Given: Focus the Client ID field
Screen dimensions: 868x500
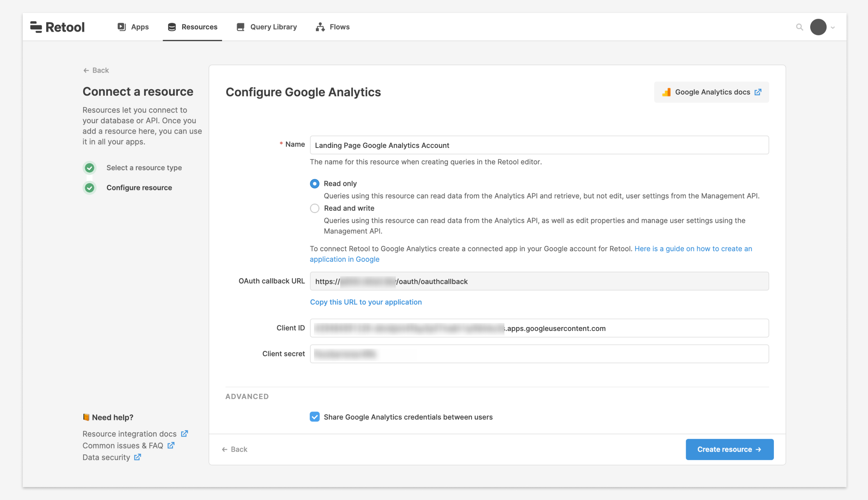Looking at the screenshot, I should (539, 328).
